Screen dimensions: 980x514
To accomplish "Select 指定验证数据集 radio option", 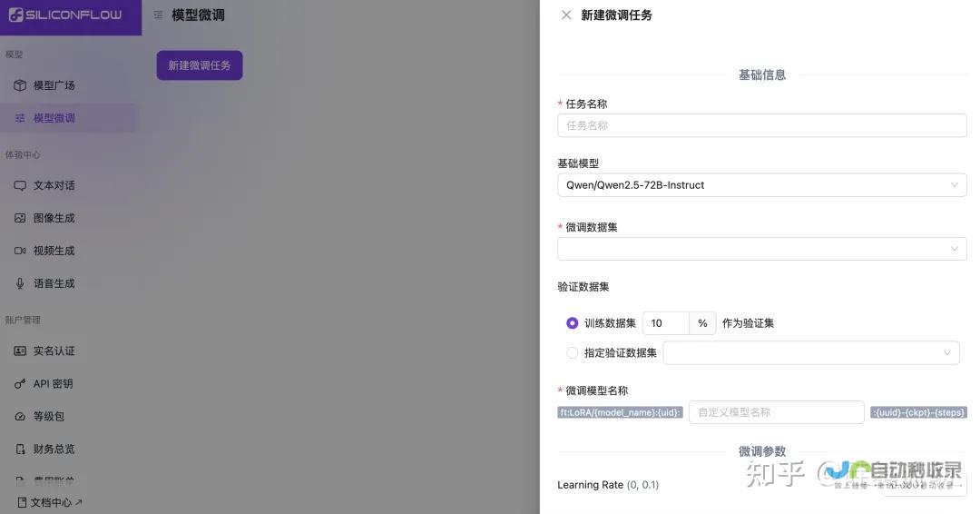I will 572,352.
